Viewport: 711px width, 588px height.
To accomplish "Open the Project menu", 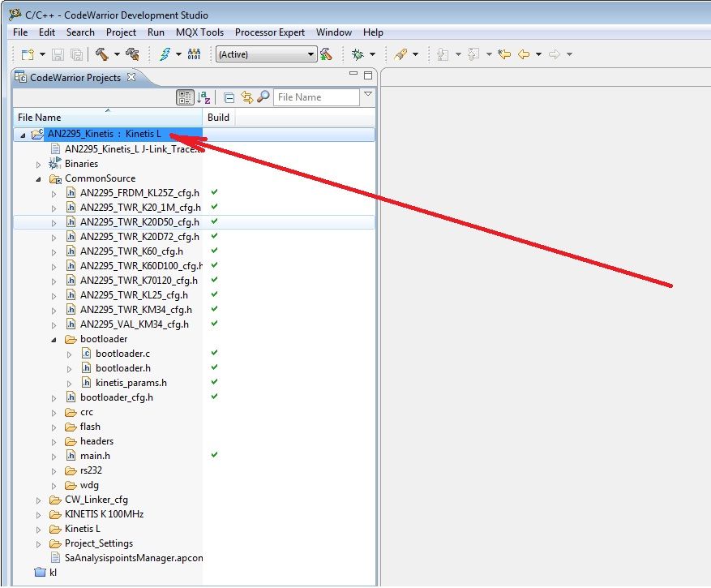I will point(121,32).
